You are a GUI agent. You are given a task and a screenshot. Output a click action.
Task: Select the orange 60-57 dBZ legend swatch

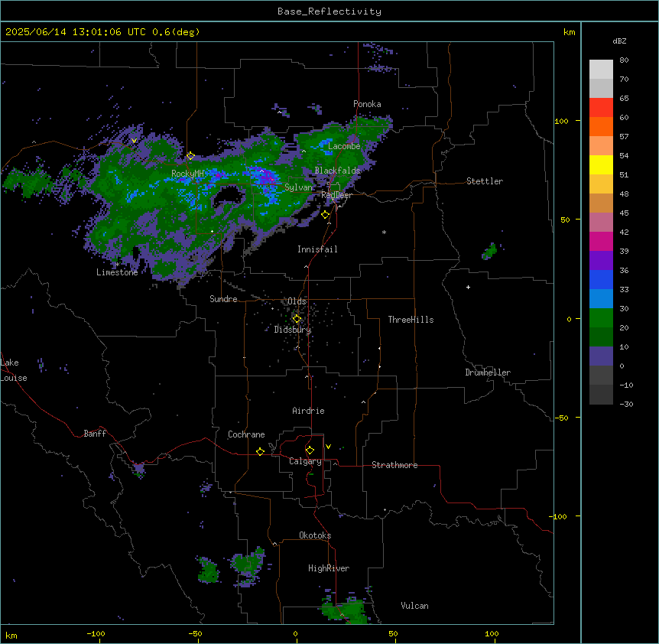click(601, 126)
